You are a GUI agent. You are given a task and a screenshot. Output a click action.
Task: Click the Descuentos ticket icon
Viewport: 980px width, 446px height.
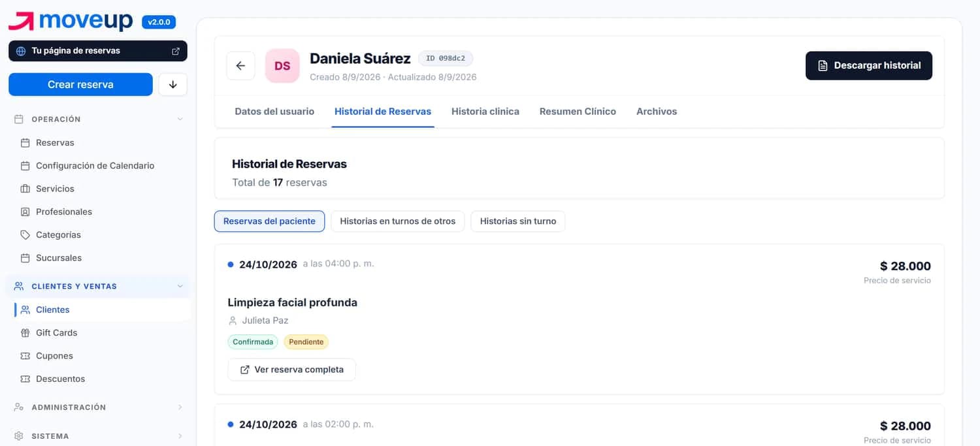point(25,379)
